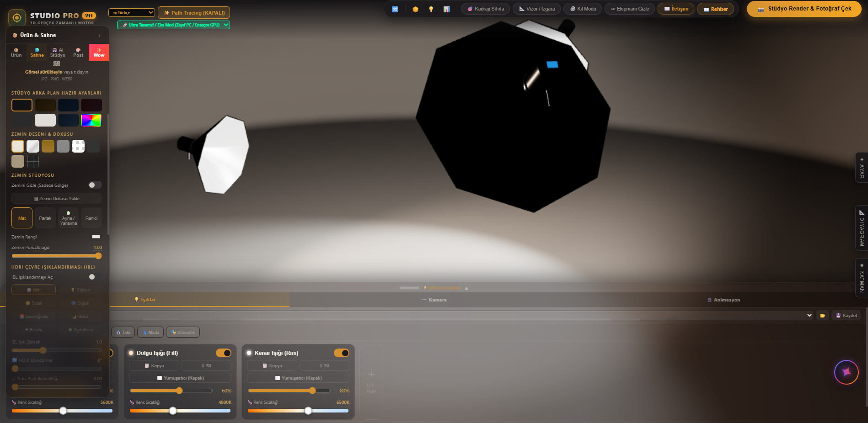Click Kaydet to save the lighting preset
868x423 pixels.
pyautogui.click(x=847, y=316)
